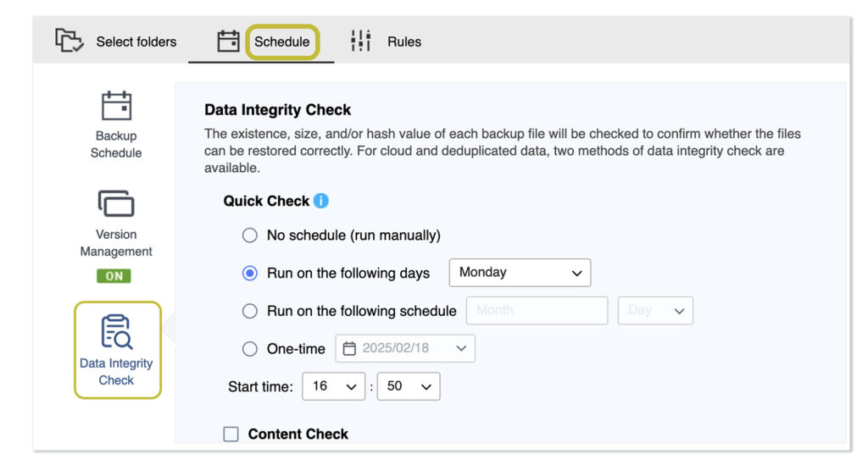
Task: Open the Monday weekday dropdown
Action: tap(519, 273)
